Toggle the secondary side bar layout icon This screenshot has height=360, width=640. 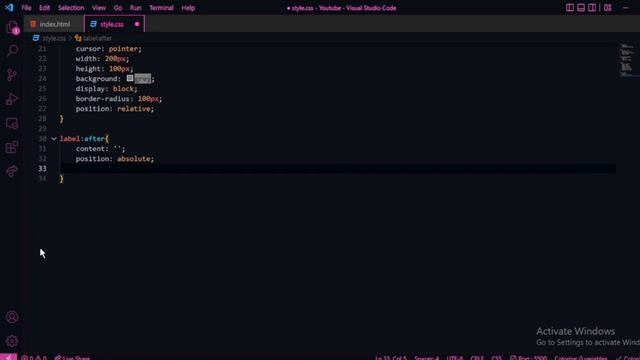(592, 8)
